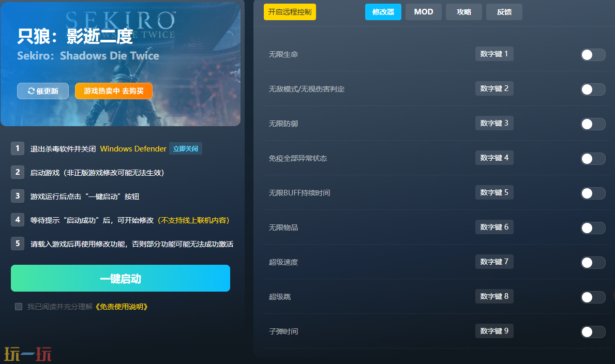Image resolution: width=615 pixels, height=364 pixels.
Task: Open the 《免责使用说明》 link
Action: coord(121,307)
